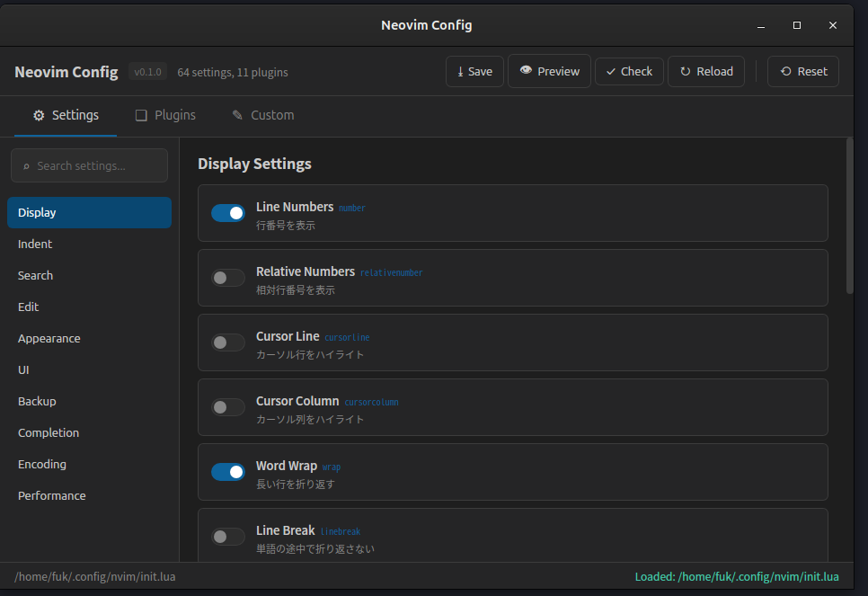Click the Preview button
This screenshot has width=868, height=596.
[x=549, y=71]
